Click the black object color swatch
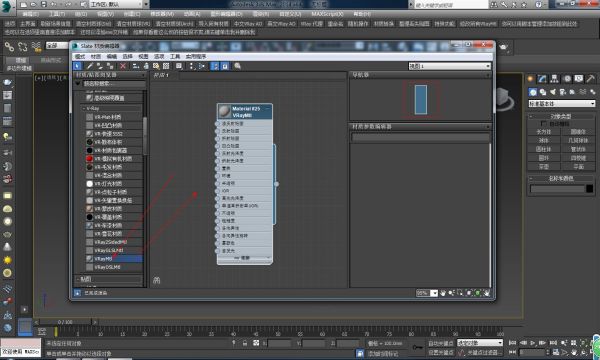The width and height of the screenshot is (600, 360). coord(590,189)
